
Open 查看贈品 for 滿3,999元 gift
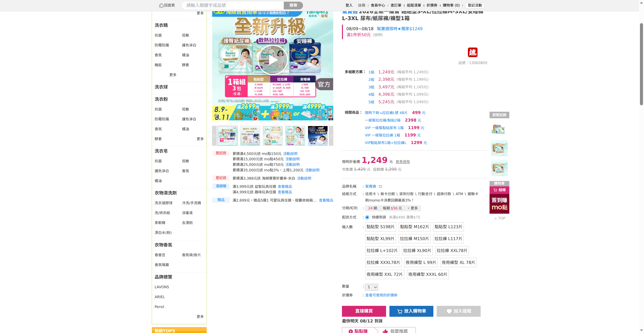pos(285,186)
